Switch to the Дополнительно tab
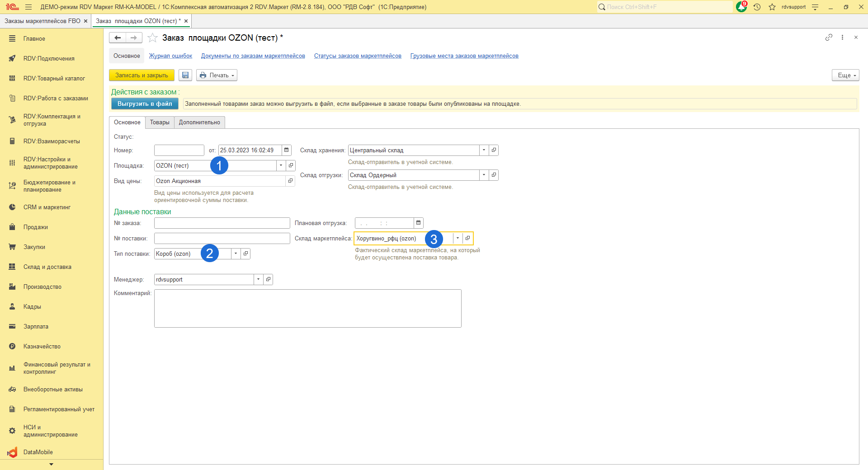Image resolution: width=868 pixels, height=470 pixels. pos(199,122)
